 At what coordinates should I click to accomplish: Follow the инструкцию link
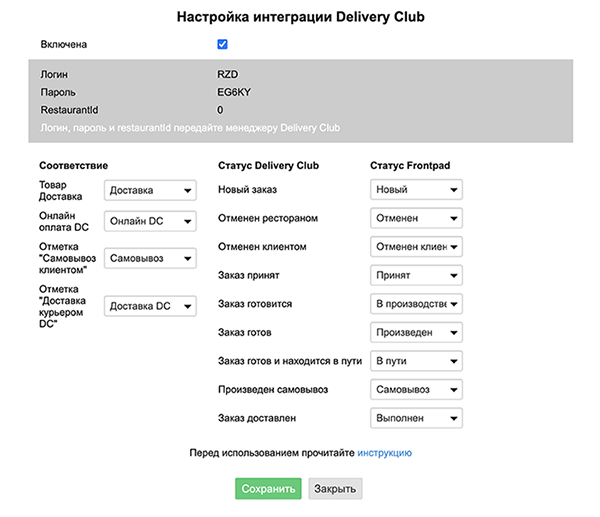(384, 453)
